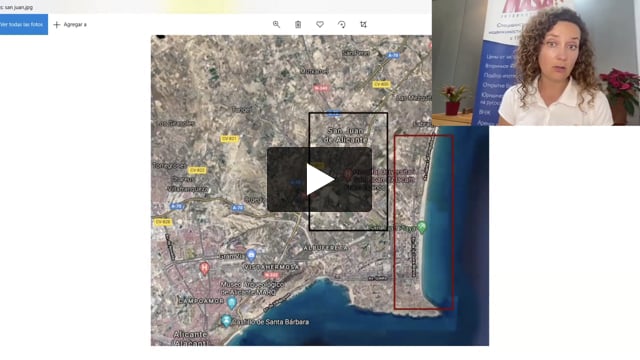Image resolution: width=640 pixels, height=360 pixels.
Task: Select the crop tool icon
Action: pyautogui.click(x=363, y=24)
